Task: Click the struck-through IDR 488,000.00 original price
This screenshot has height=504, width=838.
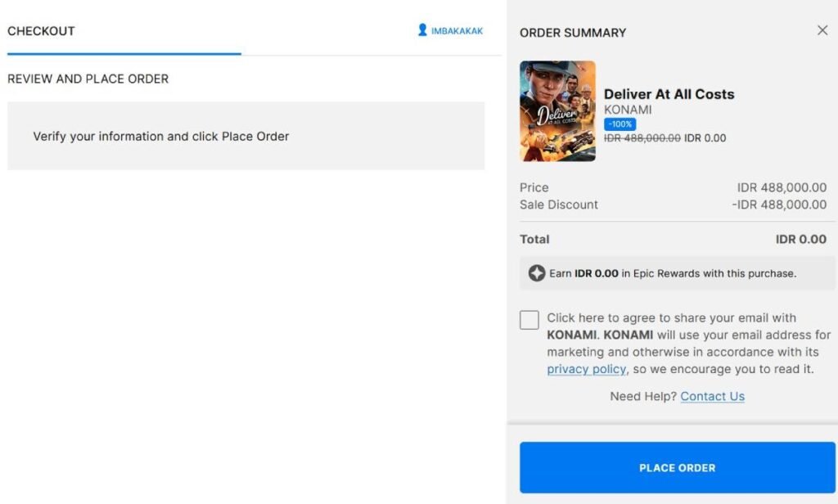Action: click(x=642, y=138)
